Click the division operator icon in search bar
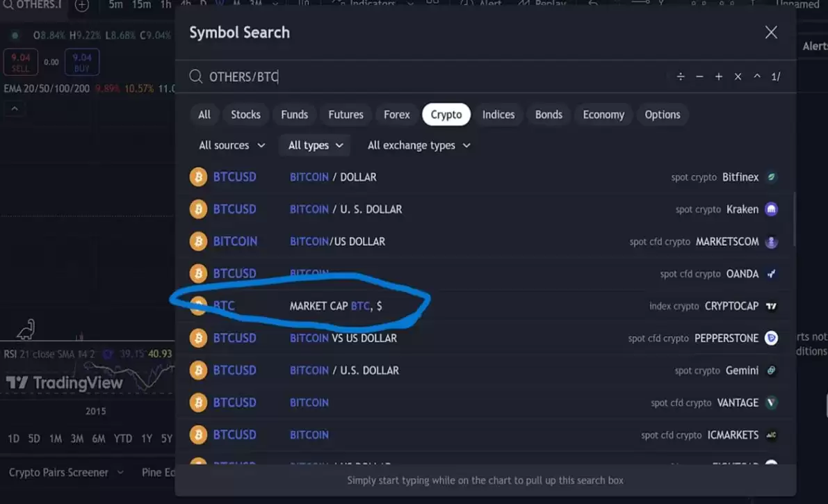This screenshot has height=504, width=828. pos(680,76)
